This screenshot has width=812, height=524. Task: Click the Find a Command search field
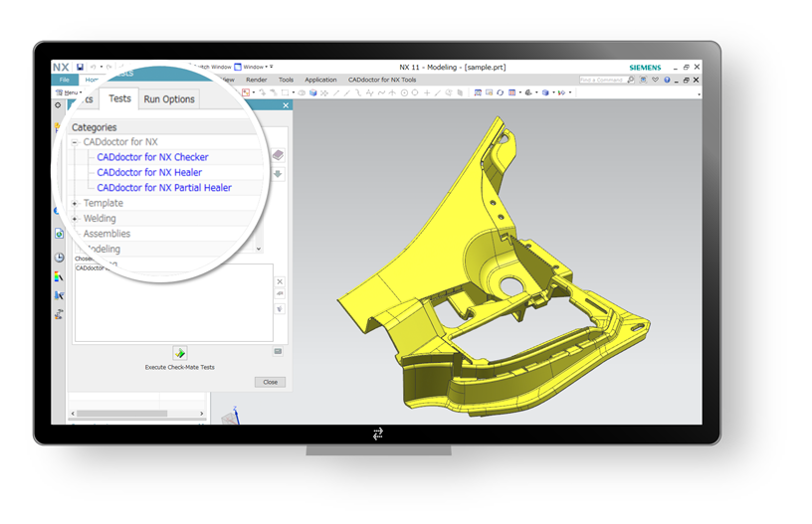tap(602, 80)
